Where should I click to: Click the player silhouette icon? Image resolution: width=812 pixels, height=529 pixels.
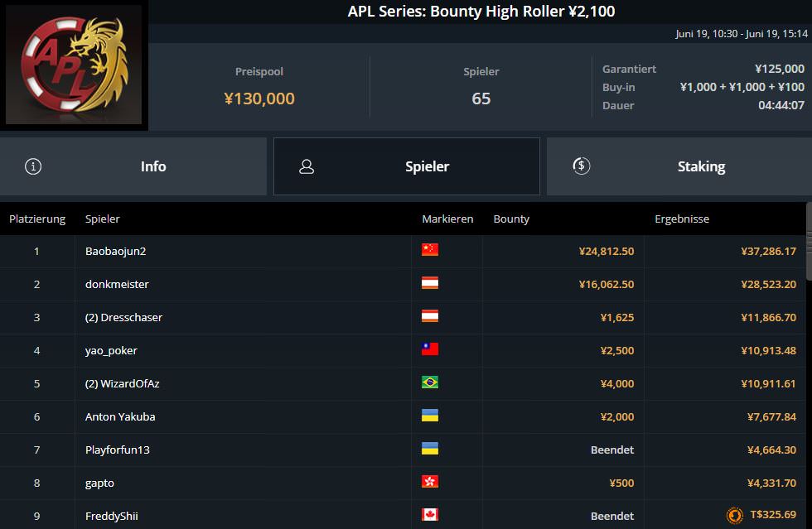tap(307, 166)
